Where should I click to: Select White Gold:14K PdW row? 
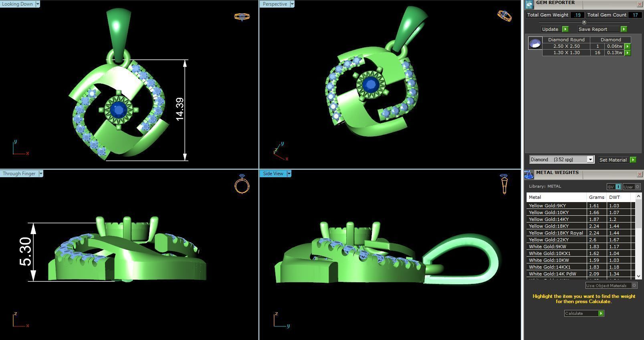(581, 274)
